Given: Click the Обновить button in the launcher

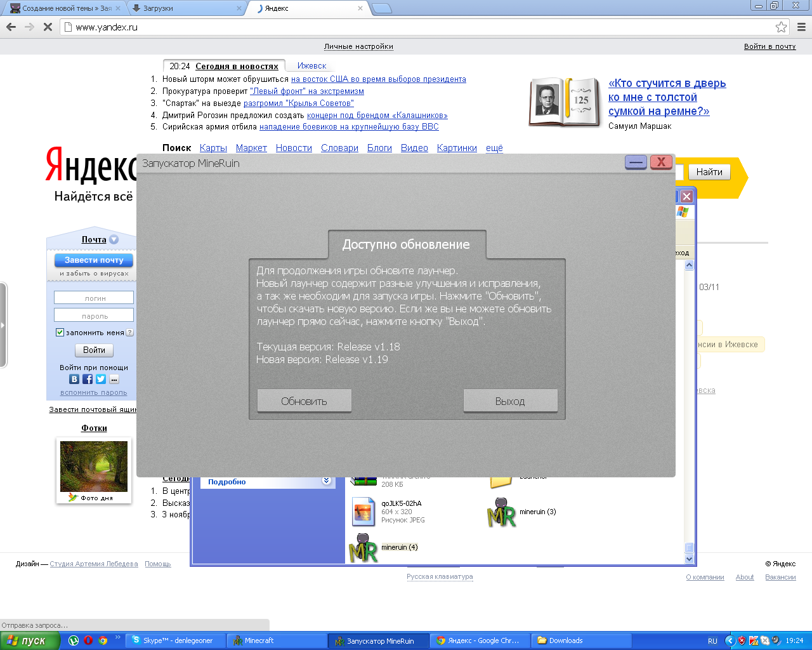Looking at the screenshot, I should tap(304, 401).
